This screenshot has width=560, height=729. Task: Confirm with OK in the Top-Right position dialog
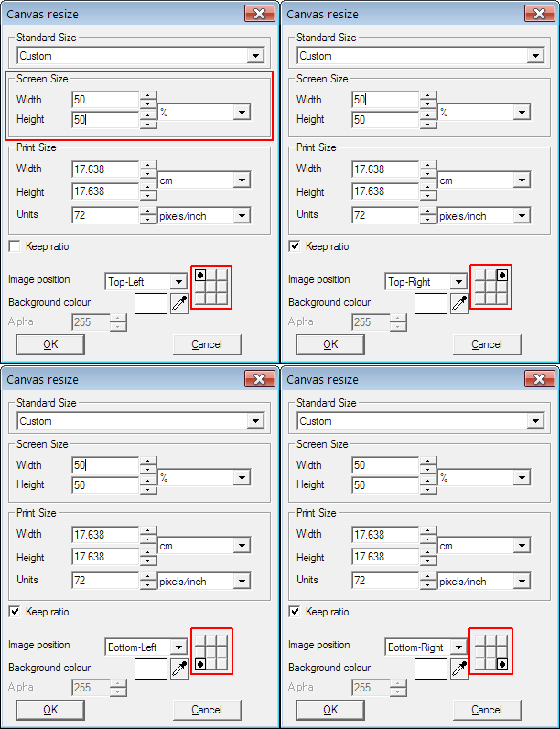[x=330, y=344]
